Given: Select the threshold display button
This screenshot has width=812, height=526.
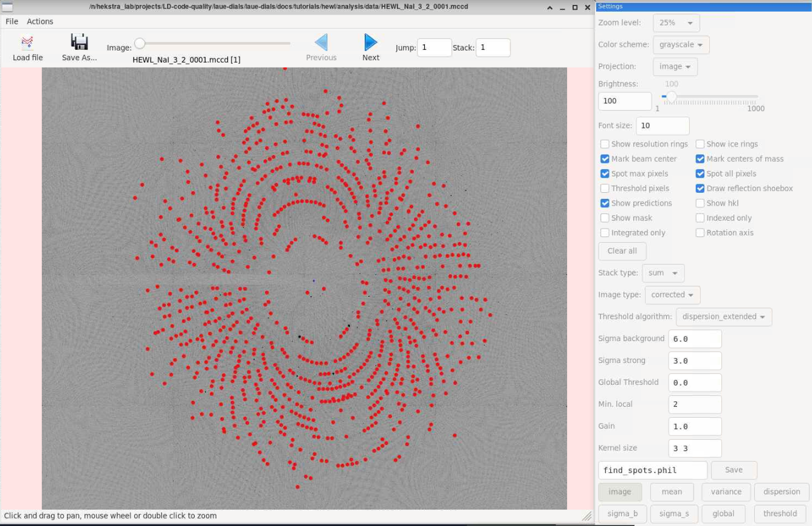Looking at the screenshot, I should pyautogui.click(x=780, y=514).
